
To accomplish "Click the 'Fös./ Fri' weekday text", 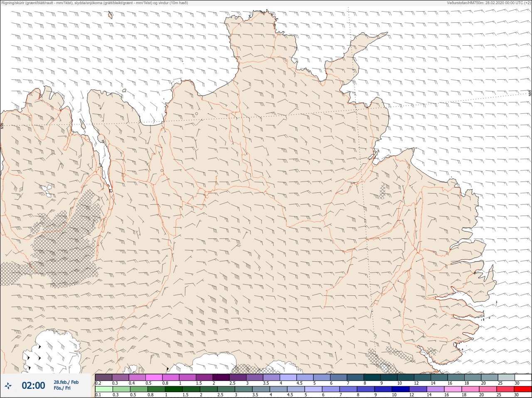I will pyautogui.click(x=62, y=388).
